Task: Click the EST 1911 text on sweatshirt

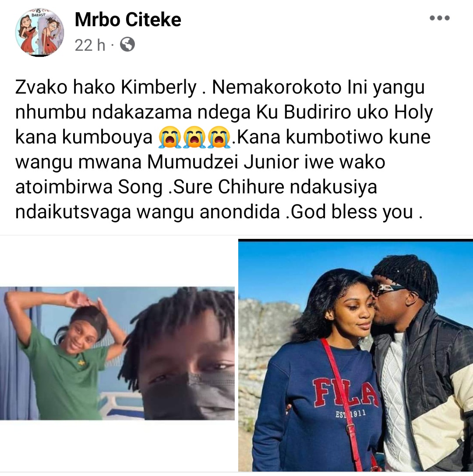Action: click(350, 413)
